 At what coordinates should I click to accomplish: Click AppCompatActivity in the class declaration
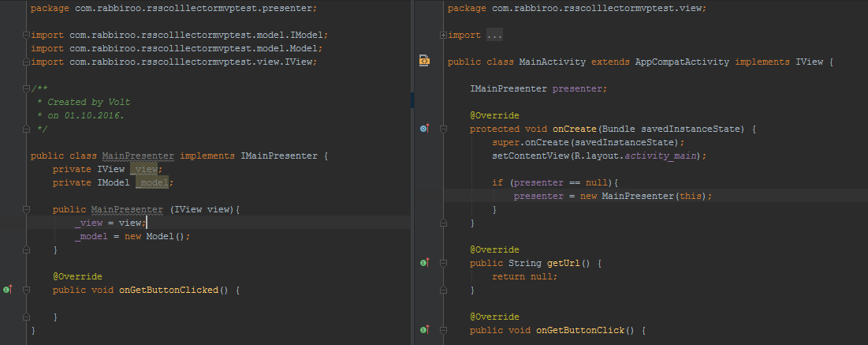coord(682,62)
